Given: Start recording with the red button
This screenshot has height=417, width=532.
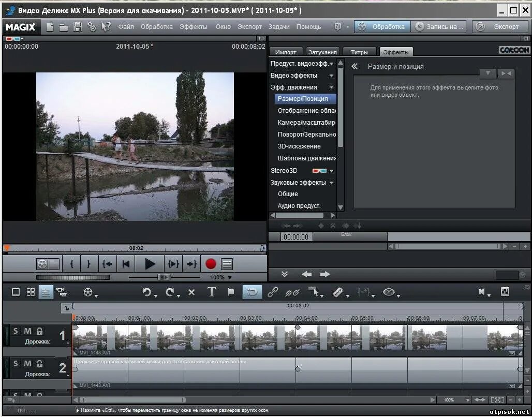Looking at the screenshot, I should coord(211,264).
